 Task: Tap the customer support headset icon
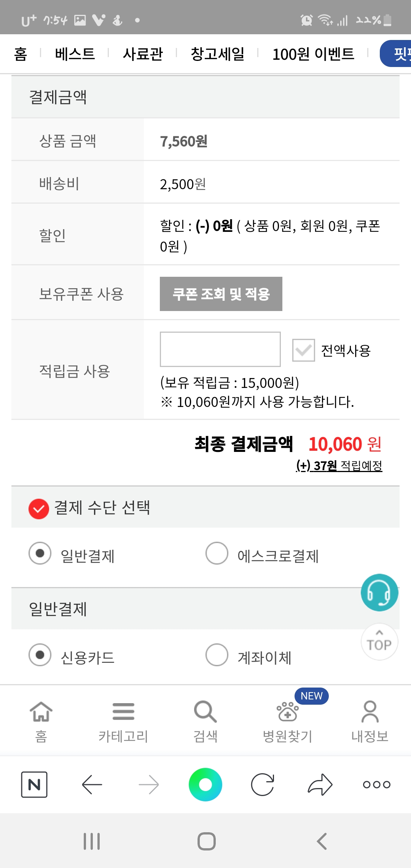[x=379, y=592]
